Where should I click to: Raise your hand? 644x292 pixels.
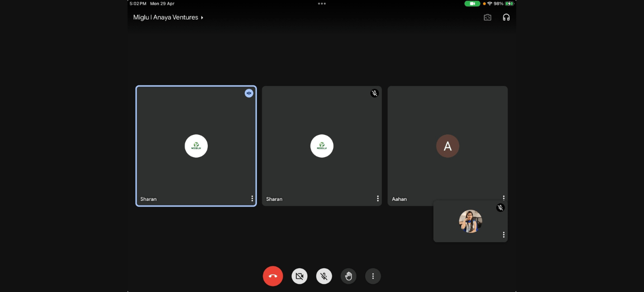pos(348,276)
